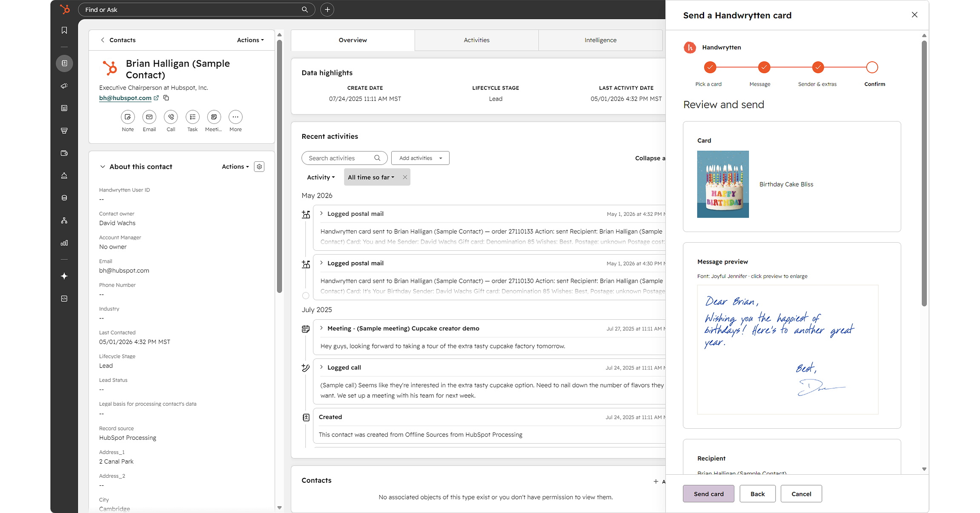This screenshot has height=513, width=980.
Task: Open the Add activities dropdown
Action: (x=420, y=158)
